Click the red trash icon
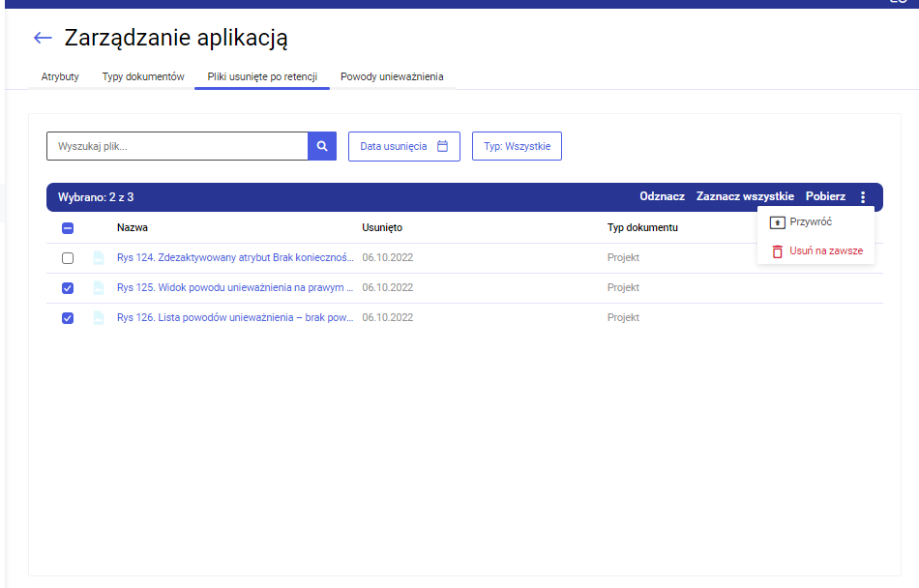Screen dimensions: 919x588 [x=777, y=251]
